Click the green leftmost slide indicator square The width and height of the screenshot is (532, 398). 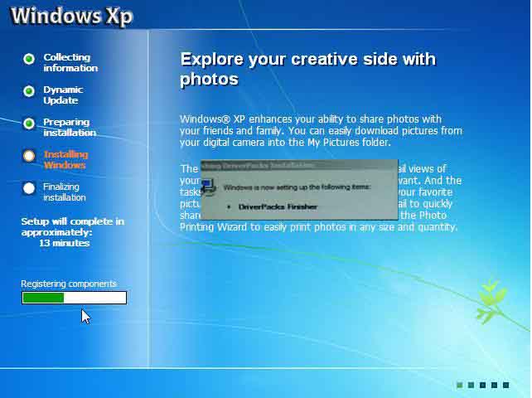[x=460, y=385]
